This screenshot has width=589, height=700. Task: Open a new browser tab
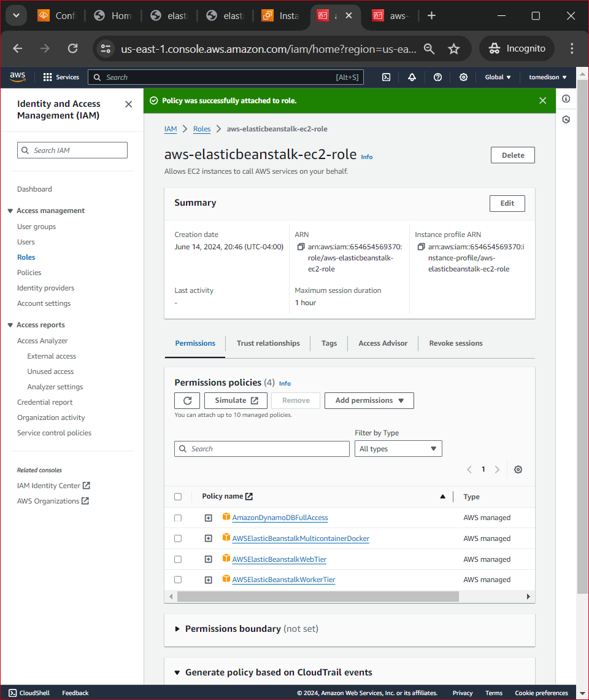(431, 15)
